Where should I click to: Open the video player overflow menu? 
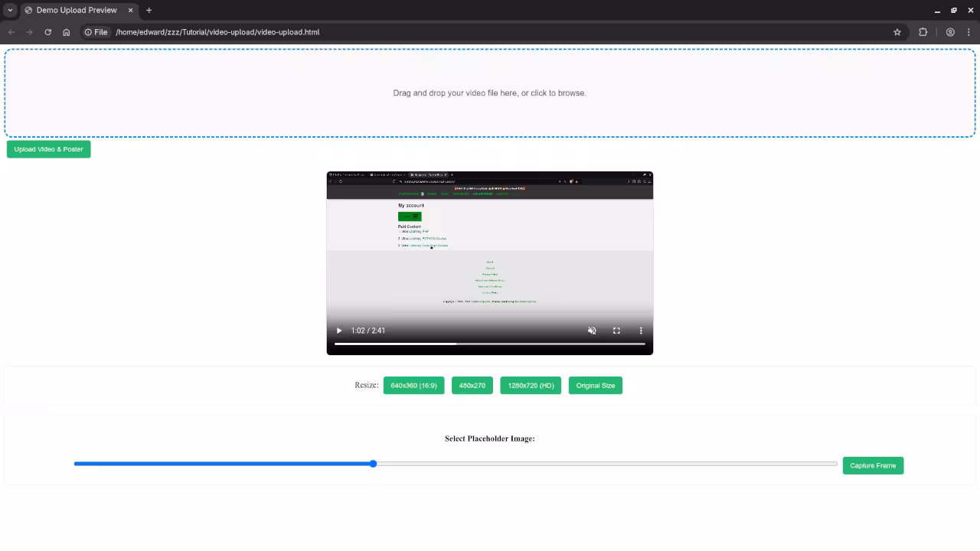click(x=641, y=330)
